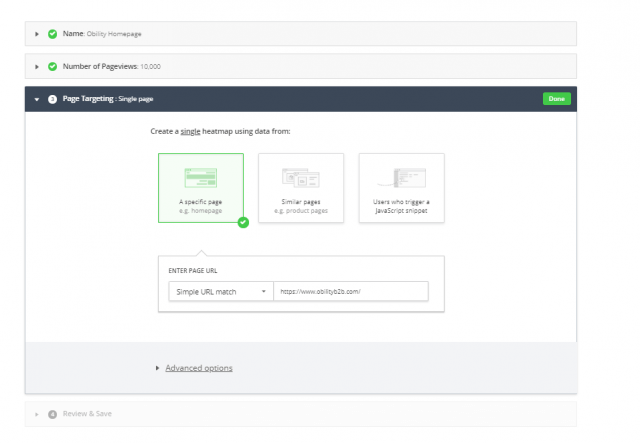The width and height of the screenshot is (640, 443).
Task: Expand the Name section arrow
Action: [37, 33]
